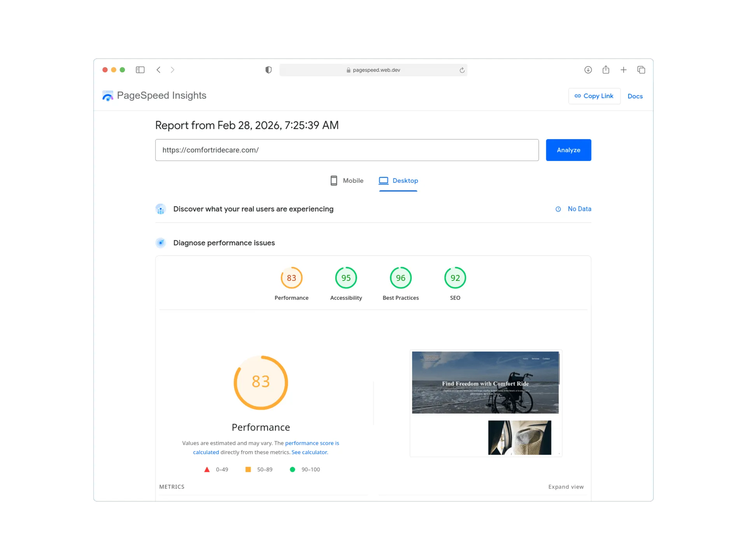Toggle the Expand view option
Viewport: 747px width, 560px height.
(x=566, y=487)
